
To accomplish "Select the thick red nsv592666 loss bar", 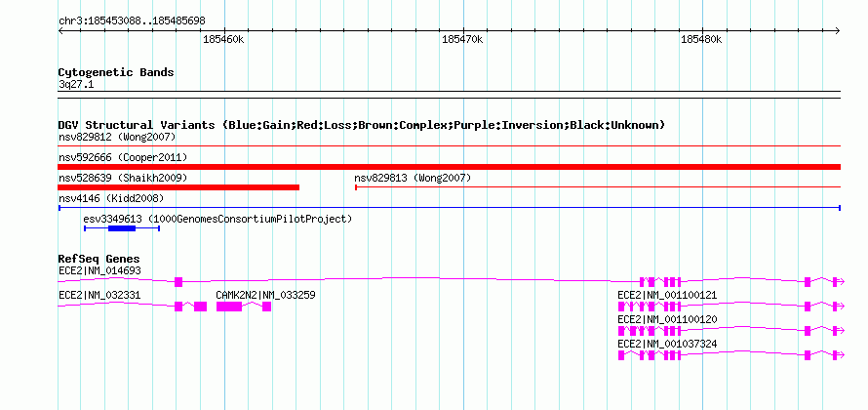I will point(450,167).
